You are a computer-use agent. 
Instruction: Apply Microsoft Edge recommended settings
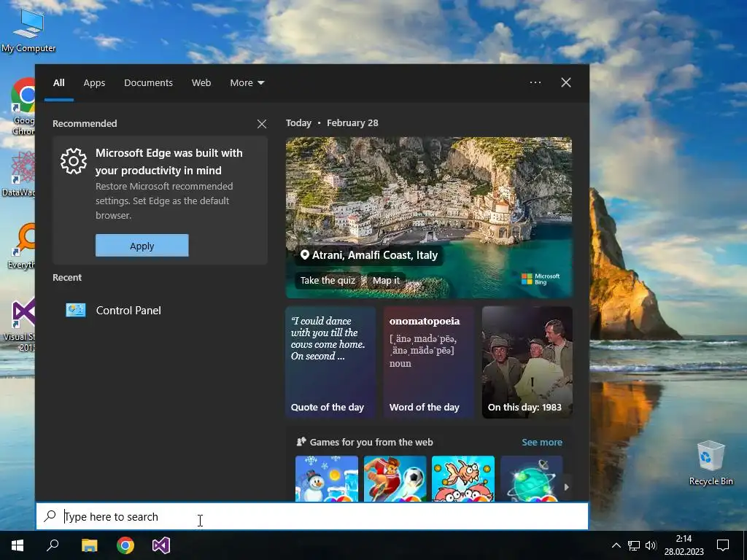click(142, 246)
